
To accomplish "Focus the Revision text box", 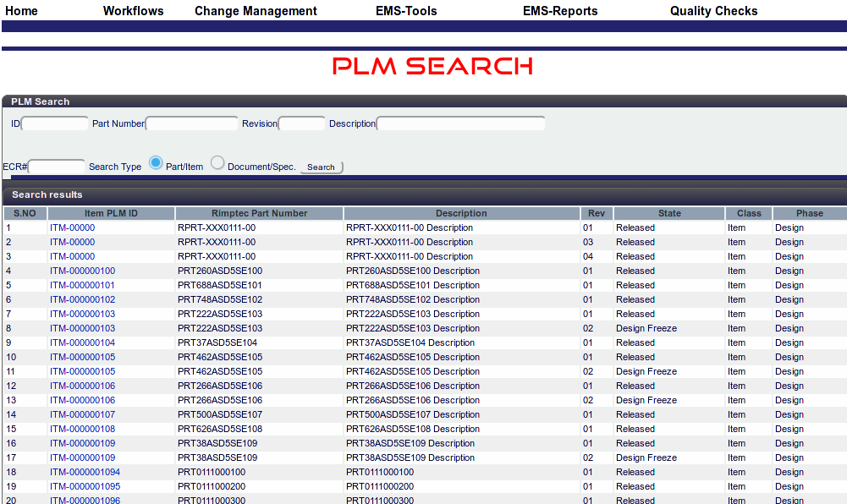I will click(302, 123).
